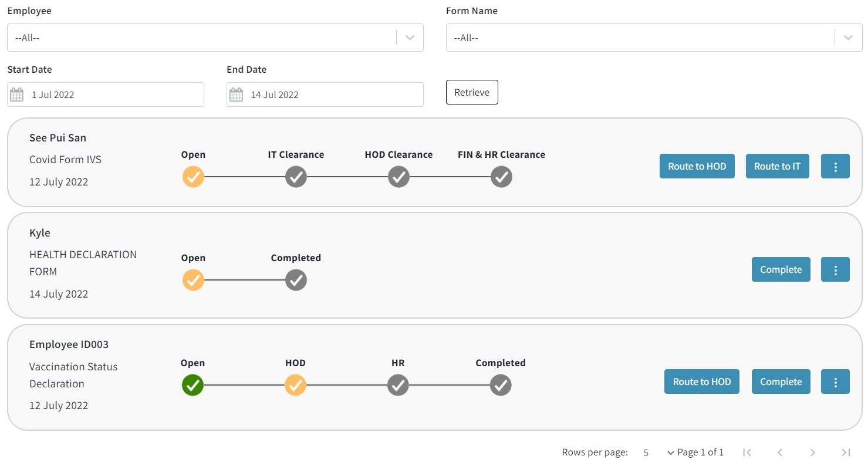The height and width of the screenshot is (466, 868).
Task: Click Route to HOD for Employee ID003
Action: tap(702, 381)
